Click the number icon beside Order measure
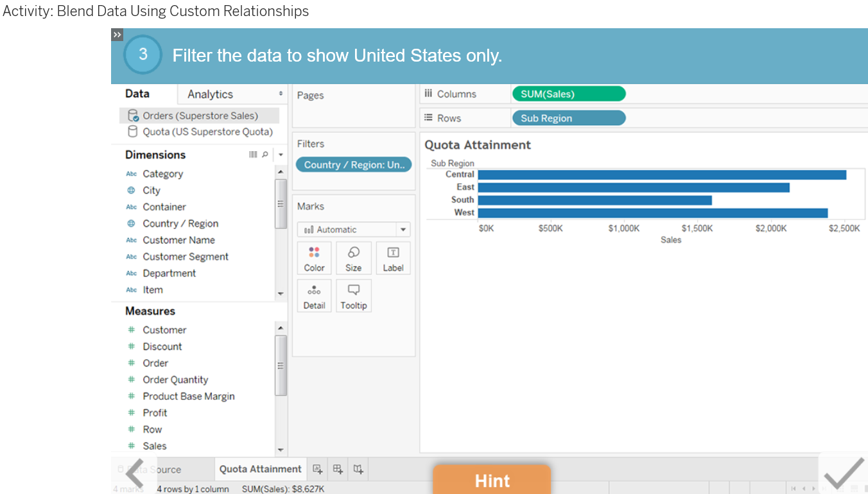This screenshot has height=494, width=868. (131, 363)
